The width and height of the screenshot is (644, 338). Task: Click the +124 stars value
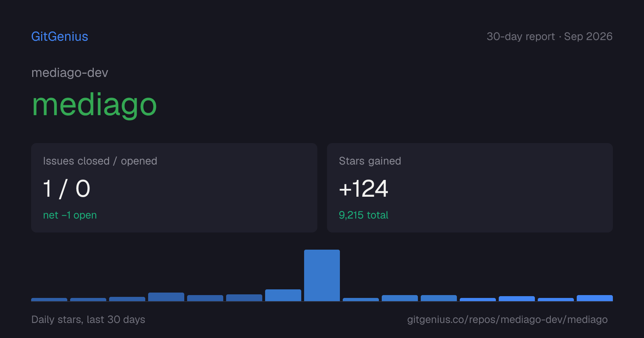(x=364, y=189)
